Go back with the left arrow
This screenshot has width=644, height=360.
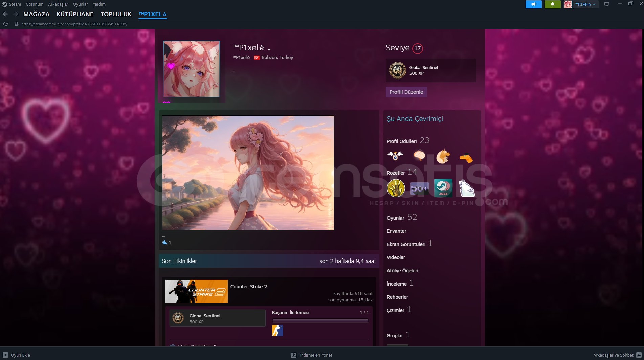click(5, 14)
